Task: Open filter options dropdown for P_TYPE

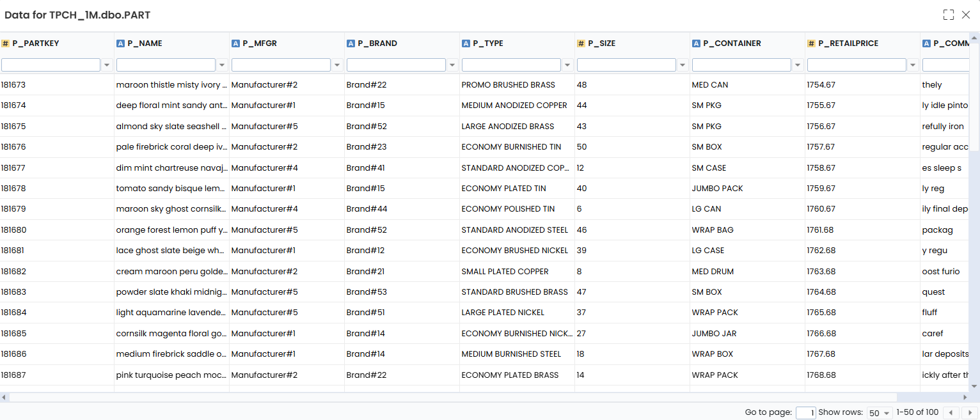Action: (x=567, y=65)
